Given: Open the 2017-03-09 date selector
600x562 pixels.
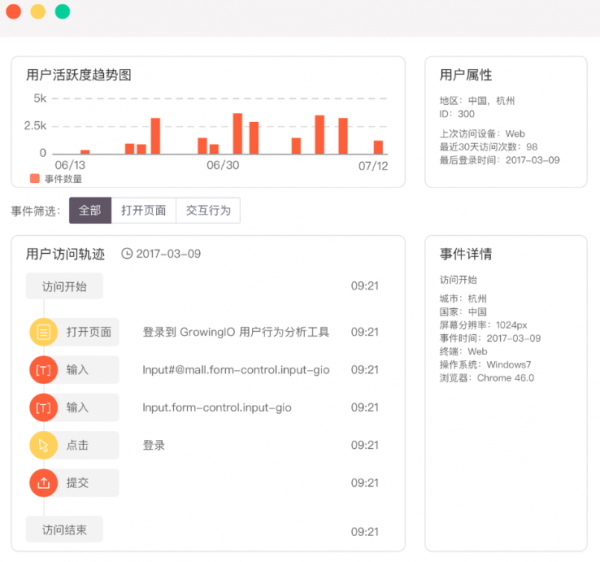Looking at the screenshot, I should point(168,254).
